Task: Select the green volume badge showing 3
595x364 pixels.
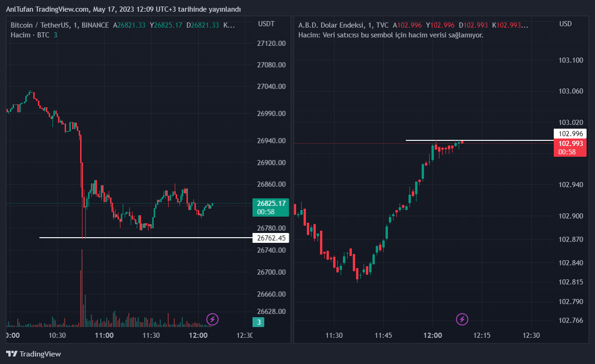Action: point(259,322)
